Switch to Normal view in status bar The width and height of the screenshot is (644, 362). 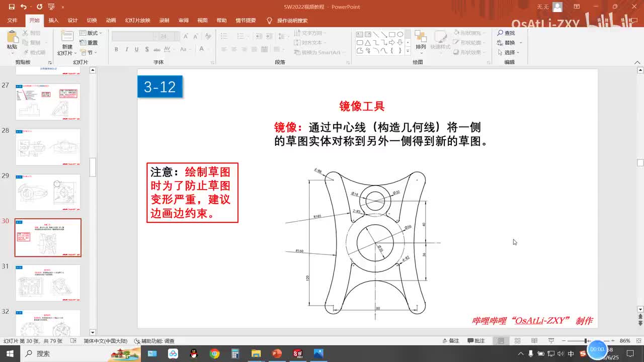click(x=501, y=341)
